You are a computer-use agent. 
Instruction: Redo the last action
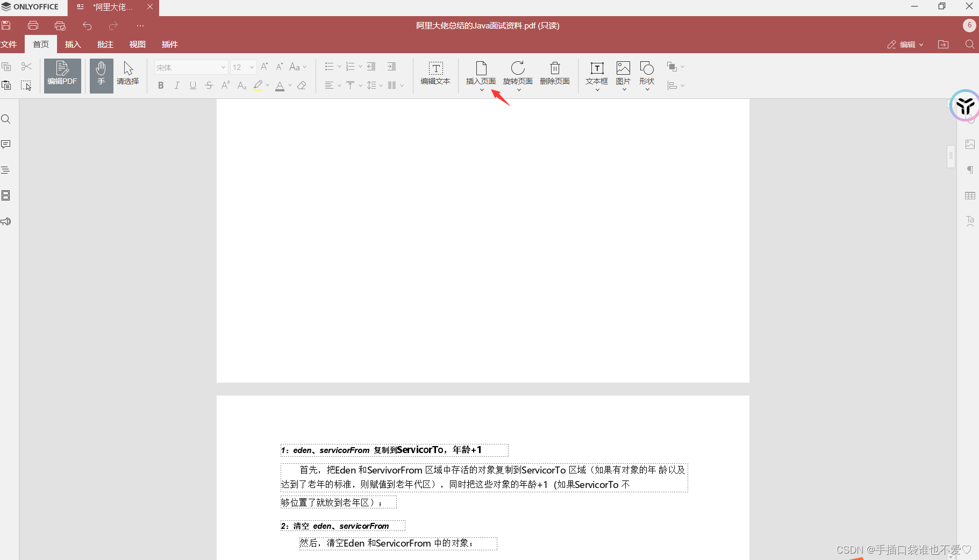(113, 25)
